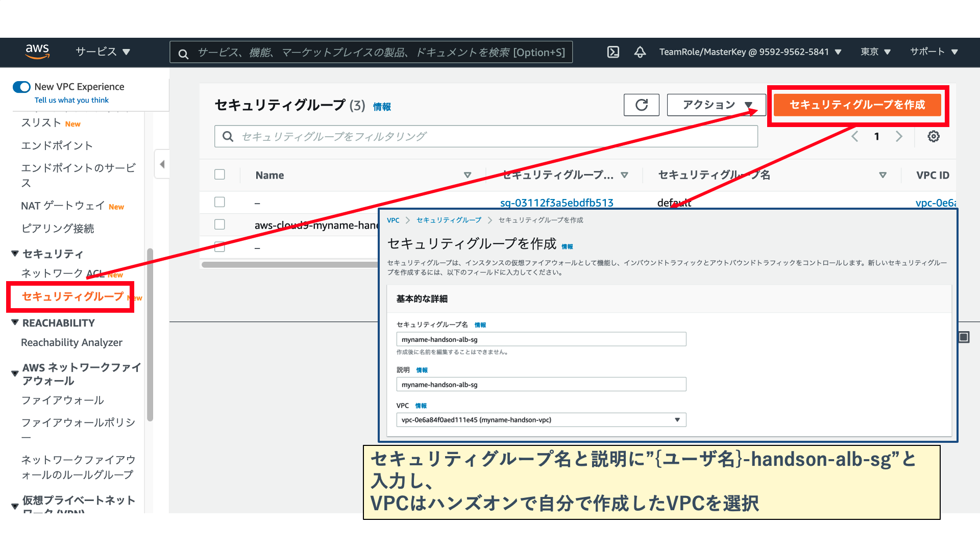This screenshot has width=980, height=551.
Task: Refresh the security groups list
Action: tap(642, 105)
